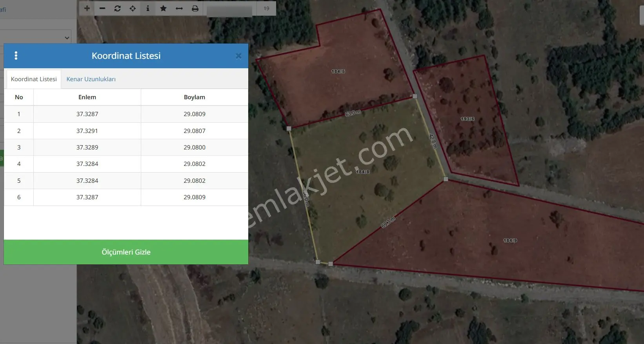
Task: Click the locate crosshair icon in toolbar
Action: click(133, 8)
